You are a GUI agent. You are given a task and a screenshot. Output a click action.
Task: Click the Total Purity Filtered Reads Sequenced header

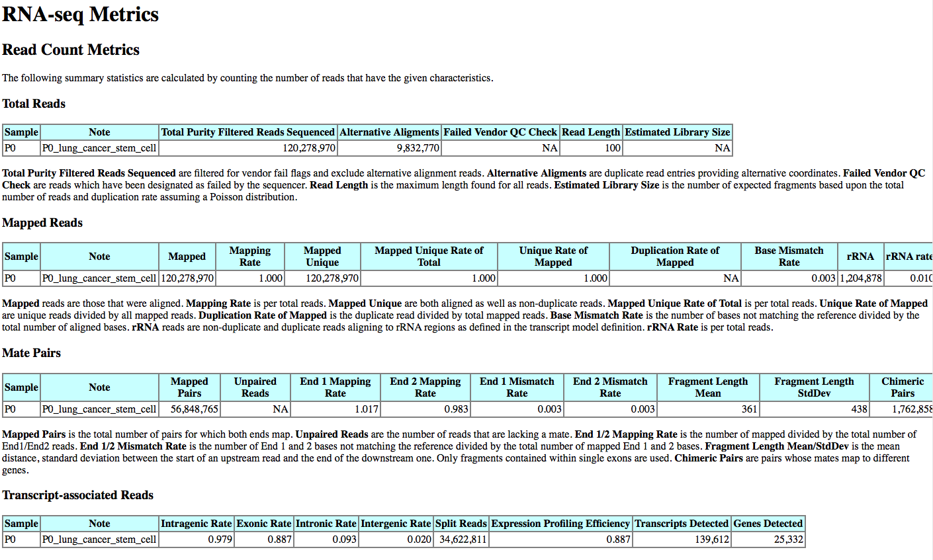point(247,132)
